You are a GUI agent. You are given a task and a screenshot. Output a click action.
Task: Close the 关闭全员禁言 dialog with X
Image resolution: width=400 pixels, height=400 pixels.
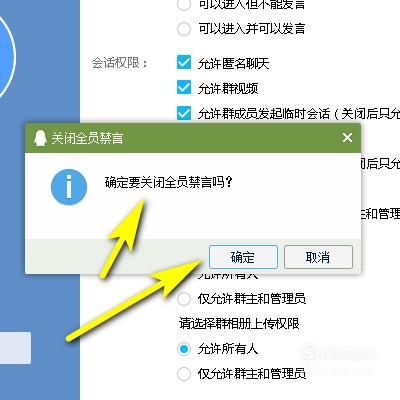click(x=347, y=137)
